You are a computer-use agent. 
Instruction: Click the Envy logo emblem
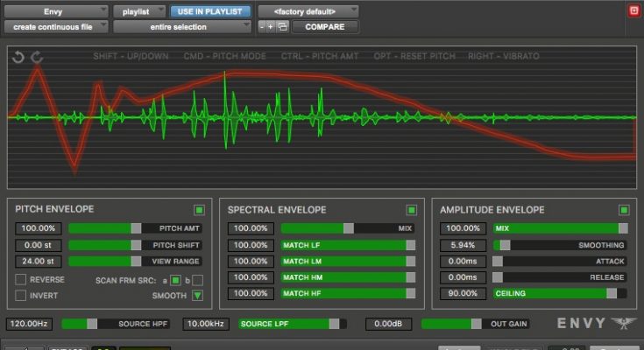pos(623,324)
